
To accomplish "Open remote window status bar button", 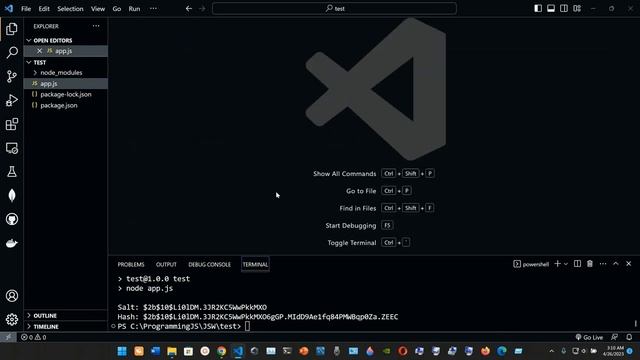I will (x=8, y=337).
